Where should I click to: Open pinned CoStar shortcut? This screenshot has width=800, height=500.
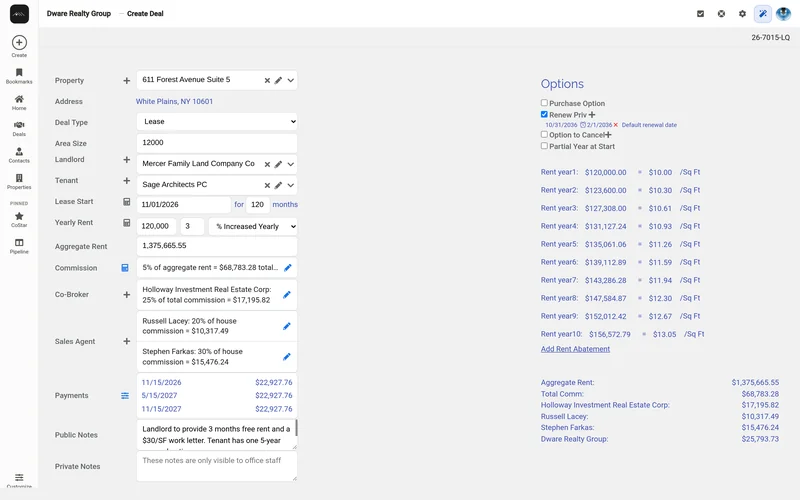tap(19, 219)
